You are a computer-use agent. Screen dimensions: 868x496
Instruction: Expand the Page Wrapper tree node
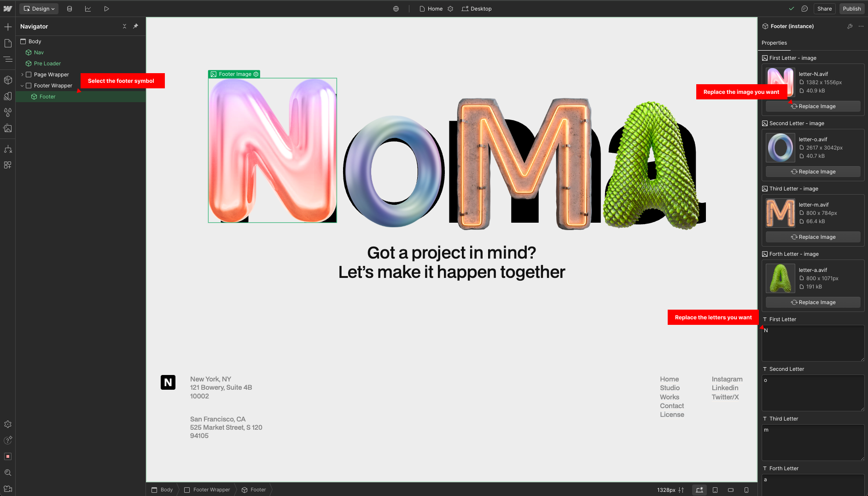point(22,75)
